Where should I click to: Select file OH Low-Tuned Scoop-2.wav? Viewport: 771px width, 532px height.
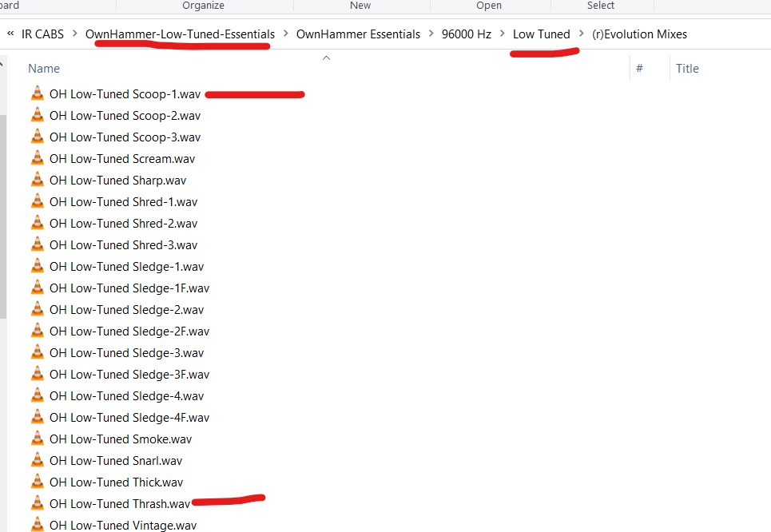pos(125,116)
